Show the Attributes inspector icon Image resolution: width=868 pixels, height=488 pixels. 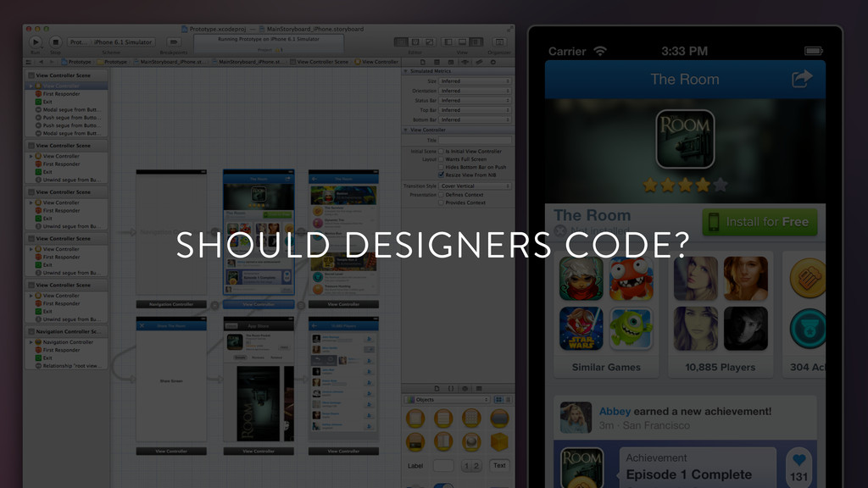tap(465, 62)
